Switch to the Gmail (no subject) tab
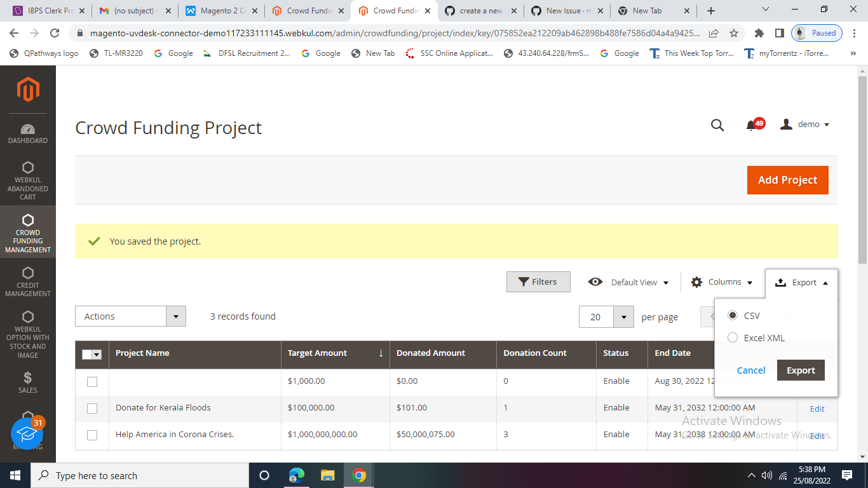Image resolution: width=868 pixels, height=488 pixels. [135, 11]
